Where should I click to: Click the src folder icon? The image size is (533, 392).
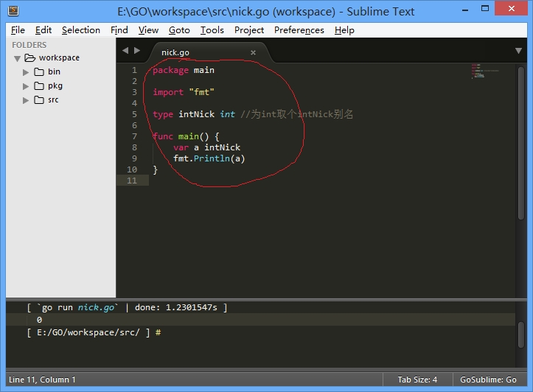[39, 100]
